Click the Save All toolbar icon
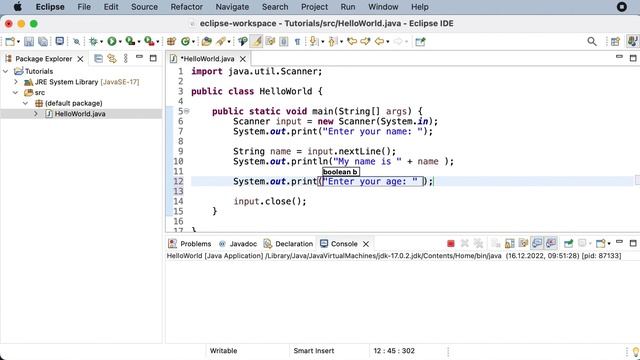This screenshot has width=640, height=360. point(43,42)
